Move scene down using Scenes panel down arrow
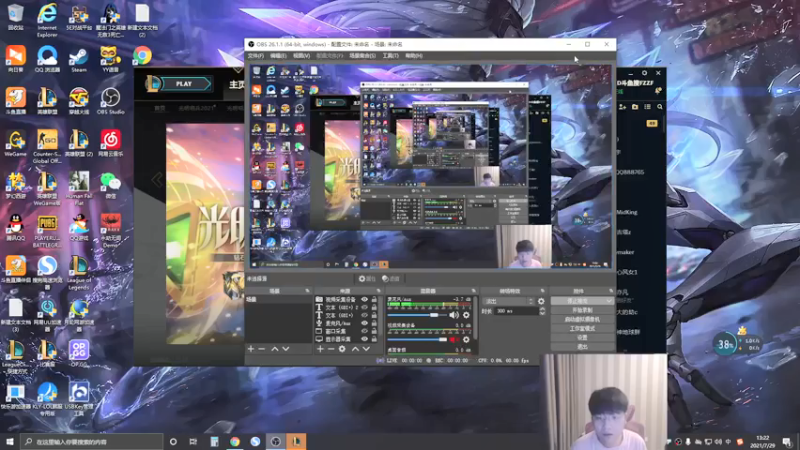 click(x=286, y=349)
